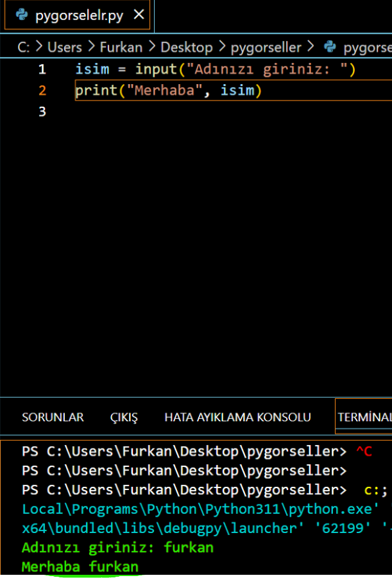This screenshot has width=392, height=578.
Task: Switch to the SORUNLAR panel tab
Action: tap(53, 417)
